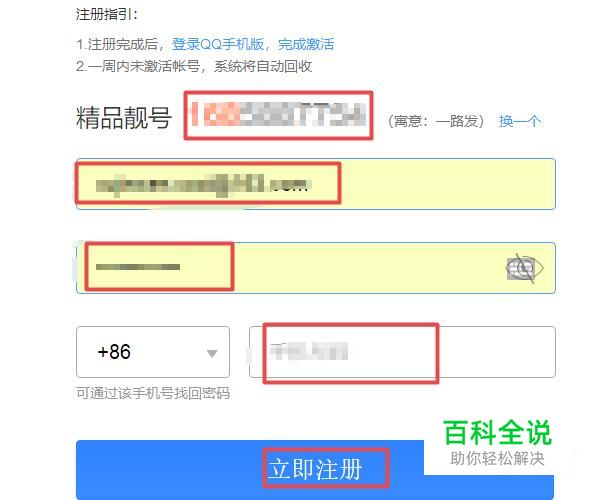Screen dimensions: 599x500
Task: Click the 立即注册 register button
Action: click(x=315, y=469)
